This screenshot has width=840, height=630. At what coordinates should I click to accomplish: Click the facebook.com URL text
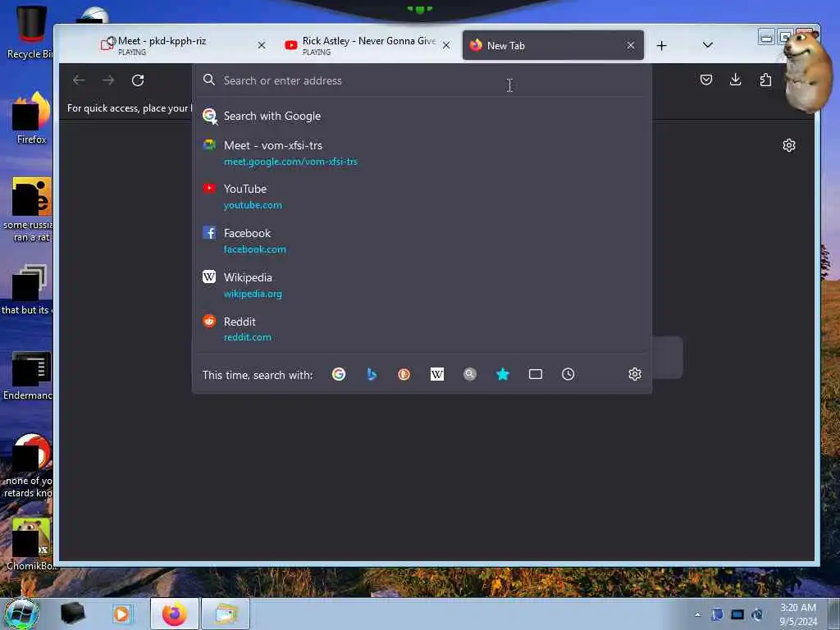pyautogui.click(x=255, y=249)
